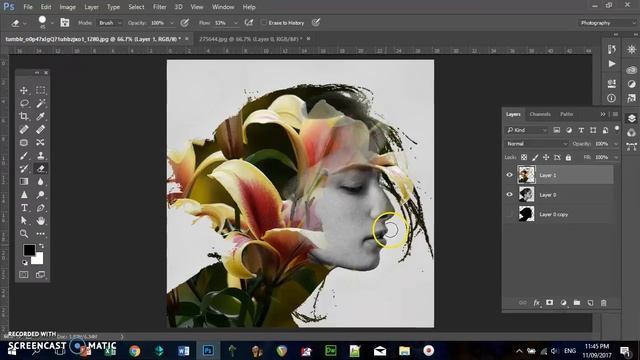Viewport: 640px width, 360px height.
Task: Open the layer filter Kind dropdown
Action: 527,130
